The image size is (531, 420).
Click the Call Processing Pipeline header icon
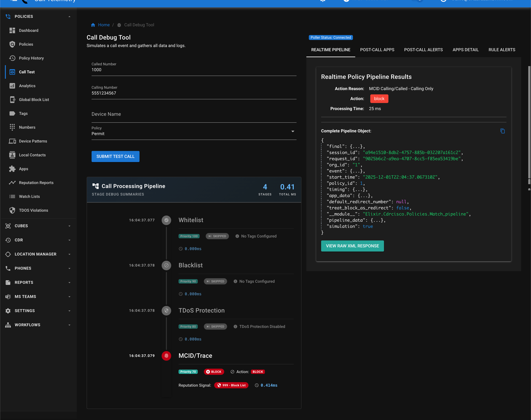[95, 186]
